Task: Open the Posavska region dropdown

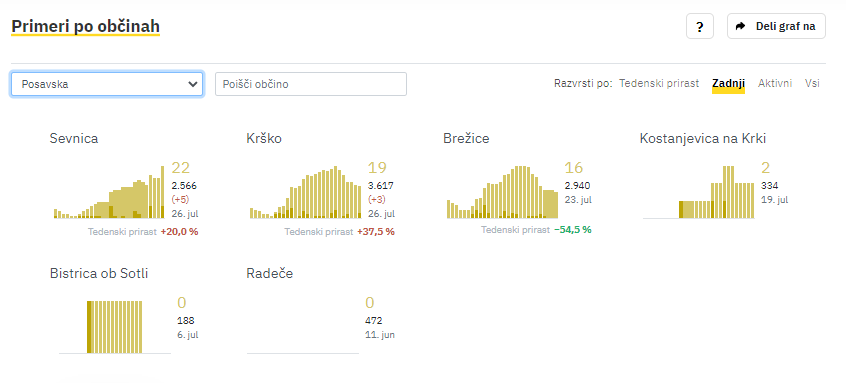Action: click(x=107, y=84)
